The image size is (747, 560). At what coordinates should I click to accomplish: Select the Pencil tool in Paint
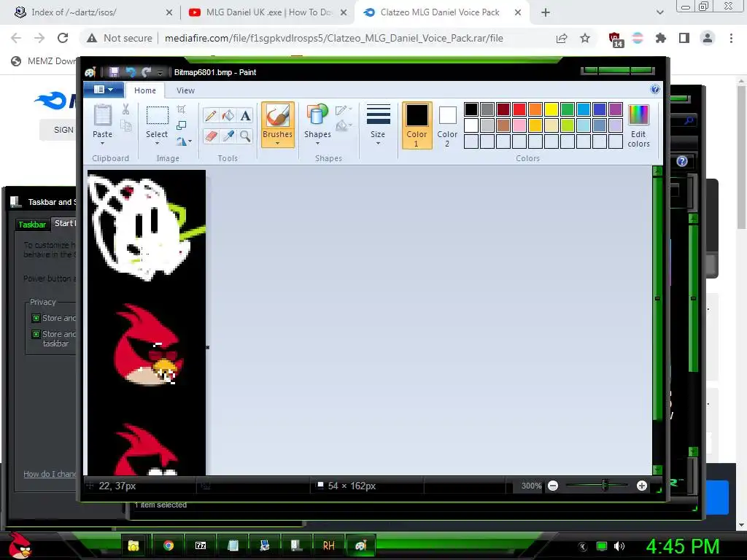[211, 116]
